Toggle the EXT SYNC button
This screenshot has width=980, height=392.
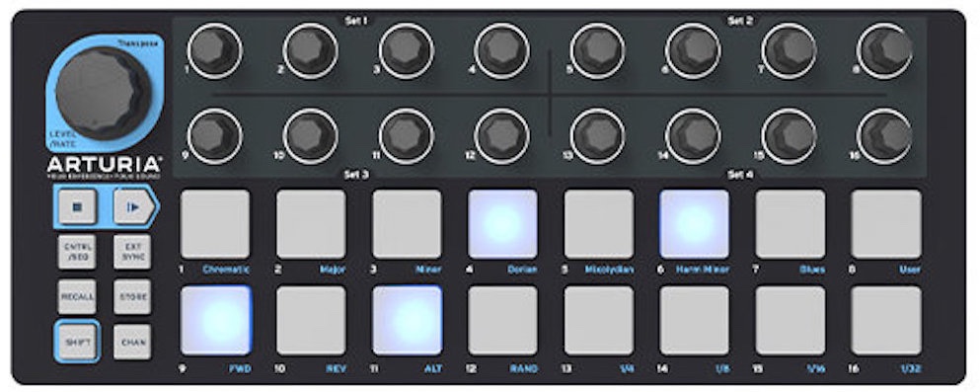(x=132, y=252)
